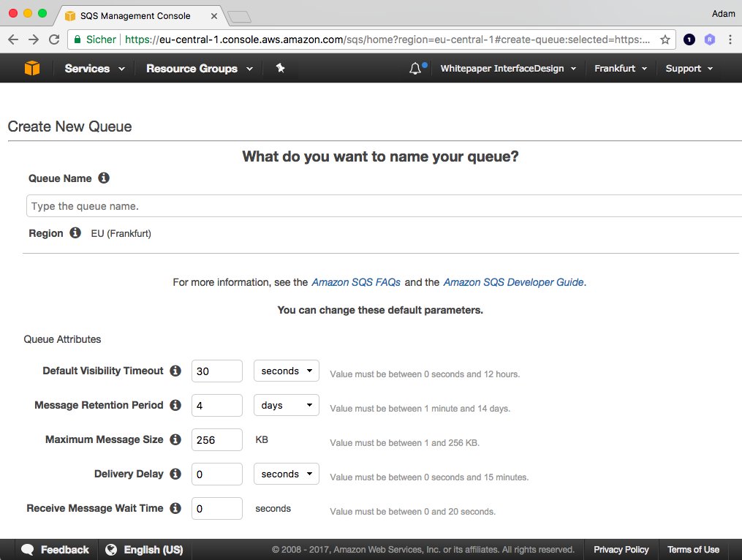Open the Resource Groups menu
742x560 pixels.
coord(200,69)
